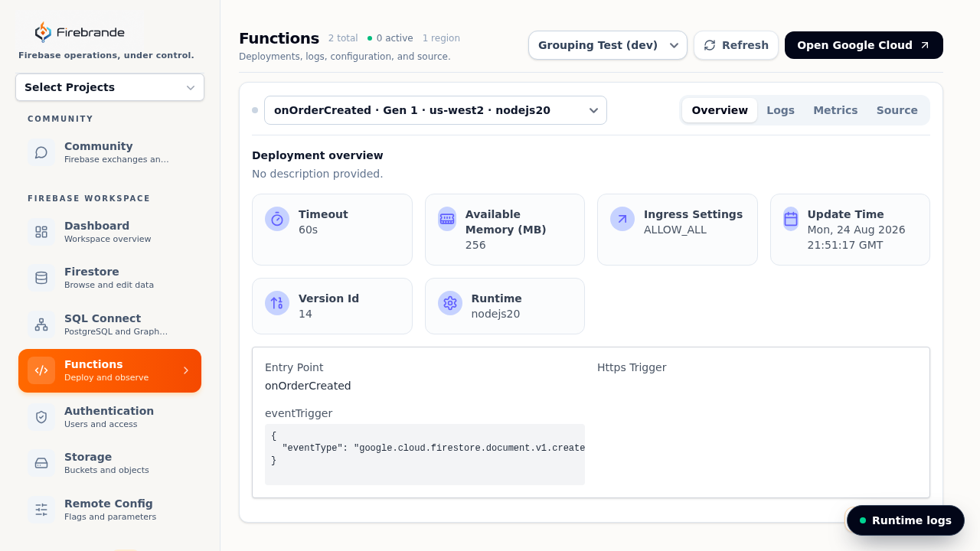Viewport: 980px width, 551px height.
Task: Open Firestore browse and edit data
Action: (x=109, y=278)
